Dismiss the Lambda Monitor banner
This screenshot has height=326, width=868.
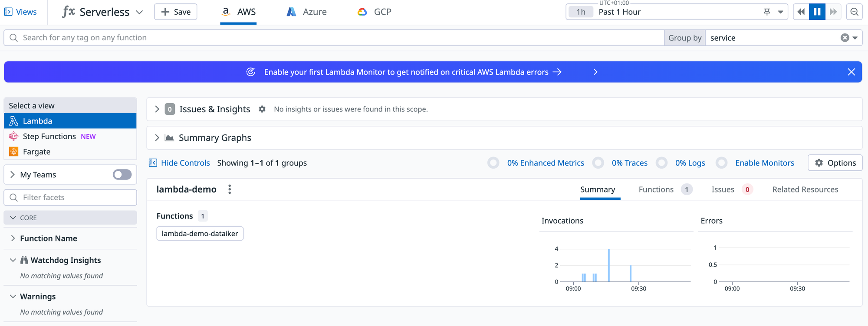pos(851,72)
